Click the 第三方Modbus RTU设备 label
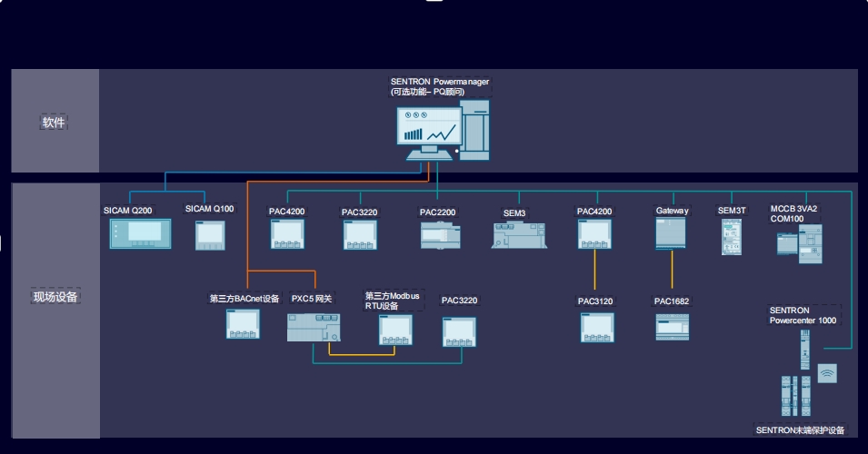Viewport: 868px width, 454px height. coord(393,301)
